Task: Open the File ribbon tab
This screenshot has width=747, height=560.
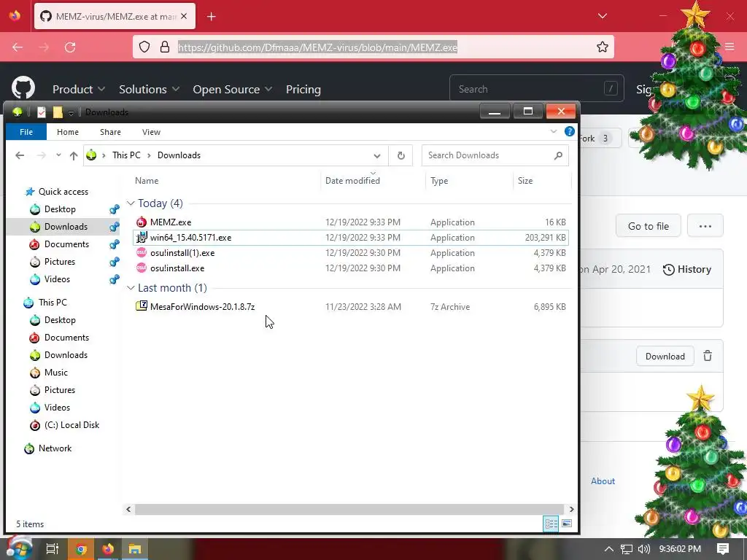Action: (26, 132)
